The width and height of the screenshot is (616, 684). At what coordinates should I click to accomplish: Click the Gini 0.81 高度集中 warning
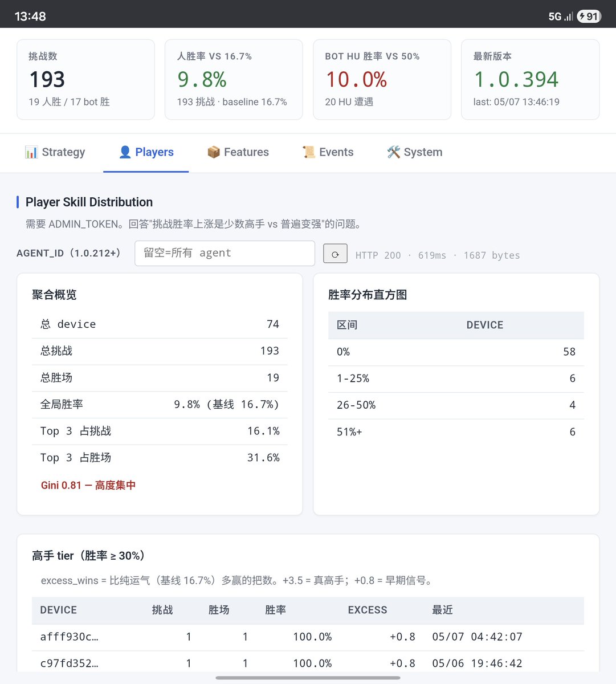pyautogui.click(x=88, y=485)
